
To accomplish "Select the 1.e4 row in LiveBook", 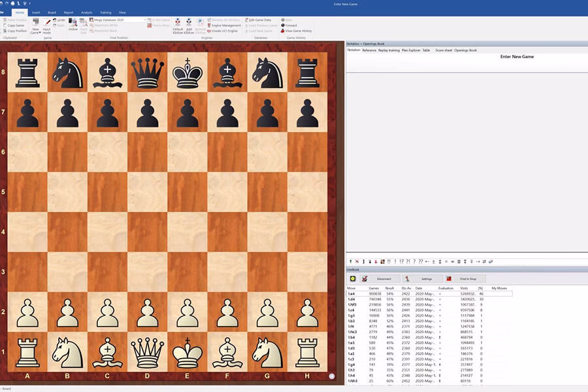I will pyautogui.click(x=366, y=293).
